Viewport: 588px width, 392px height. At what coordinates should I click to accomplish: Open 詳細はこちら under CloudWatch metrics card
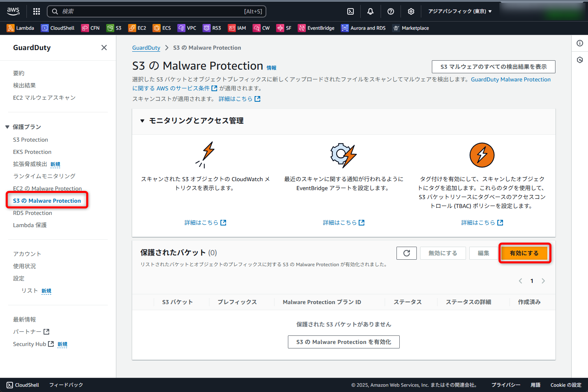point(205,223)
